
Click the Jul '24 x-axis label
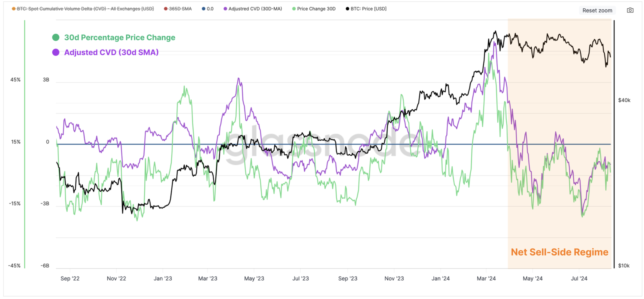579,278
